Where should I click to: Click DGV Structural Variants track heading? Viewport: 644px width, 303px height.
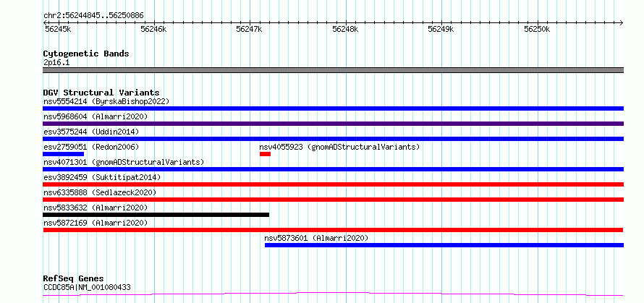(x=101, y=93)
